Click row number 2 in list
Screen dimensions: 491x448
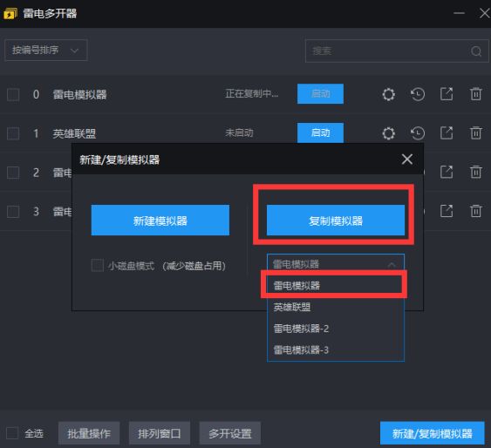(x=37, y=173)
